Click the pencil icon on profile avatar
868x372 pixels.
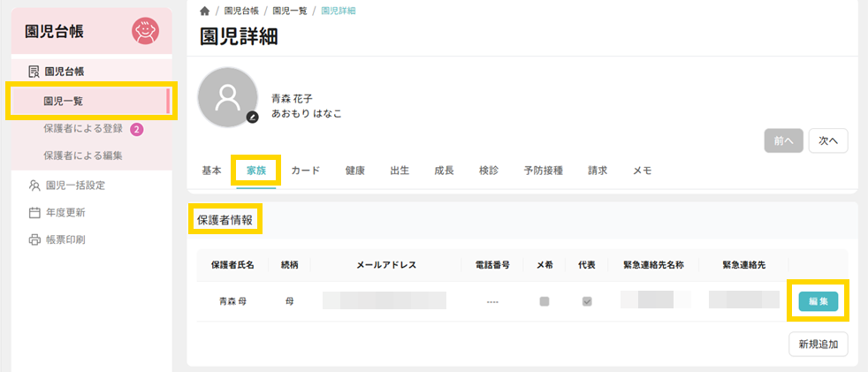(x=253, y=117)
